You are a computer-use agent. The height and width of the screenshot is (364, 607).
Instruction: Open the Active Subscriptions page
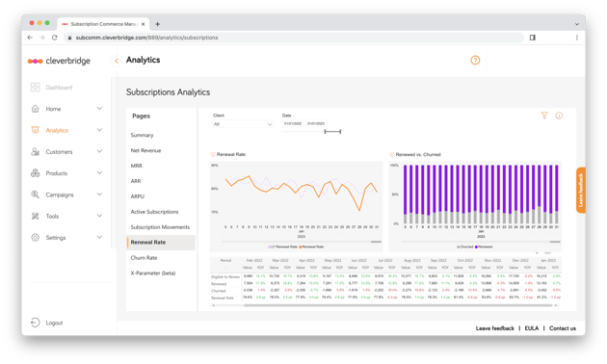154,212
